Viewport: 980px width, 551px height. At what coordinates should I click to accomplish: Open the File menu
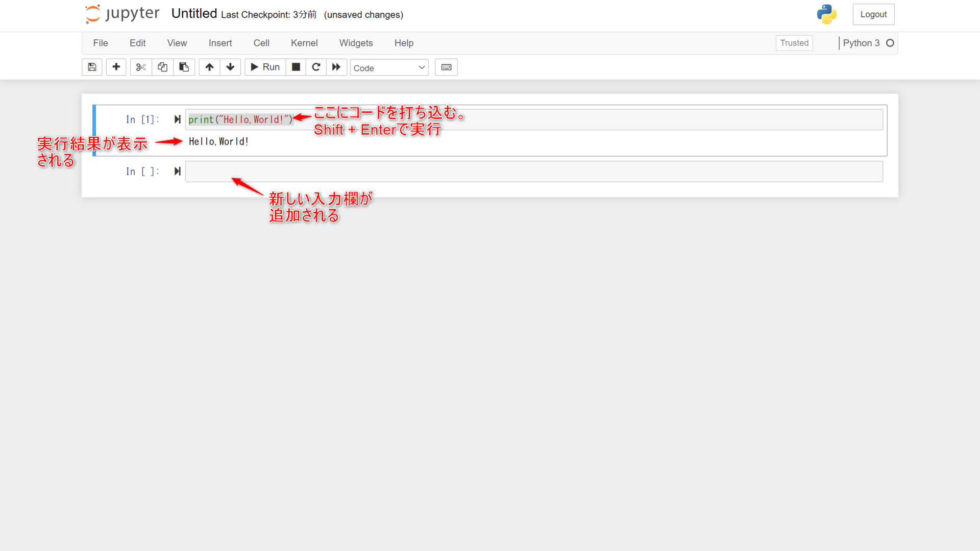coord(101,43)
